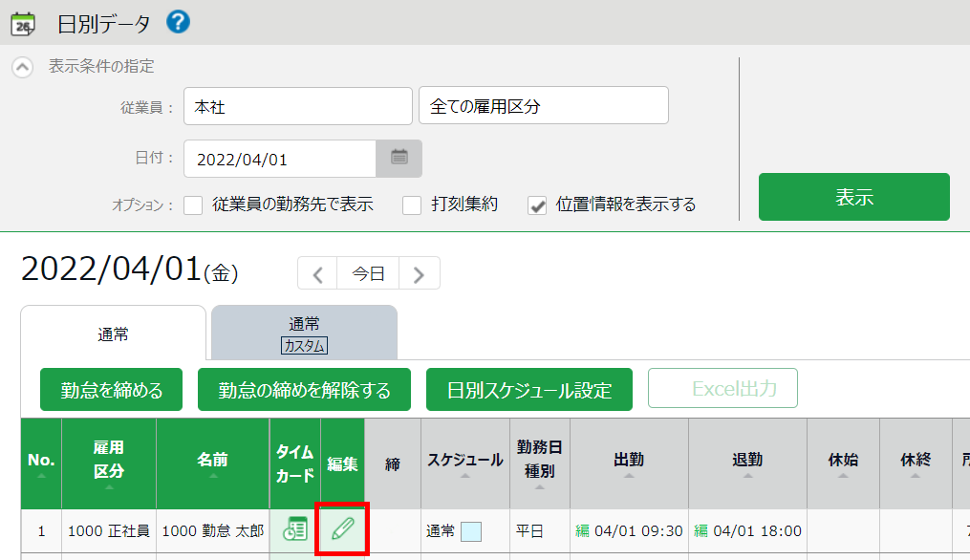Enable 従業員の勤務先で表示 checkbox
This screenshot has width=970, height=560.
[x=194, y=205]
